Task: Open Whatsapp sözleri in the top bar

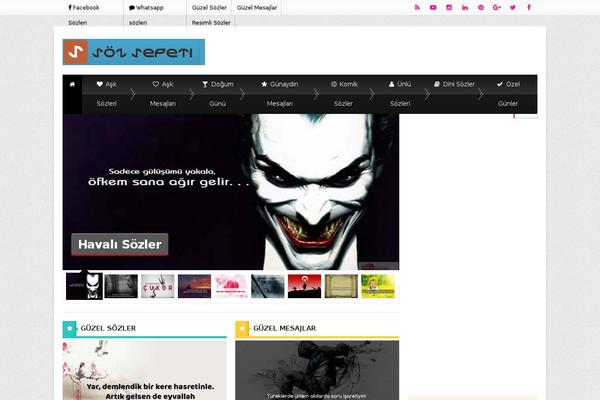Action: point(146,15)
